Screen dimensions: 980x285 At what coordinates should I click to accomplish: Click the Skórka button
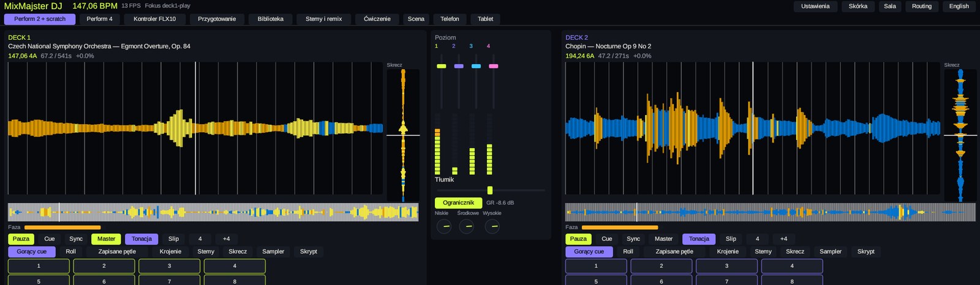[x=858, y=6]
